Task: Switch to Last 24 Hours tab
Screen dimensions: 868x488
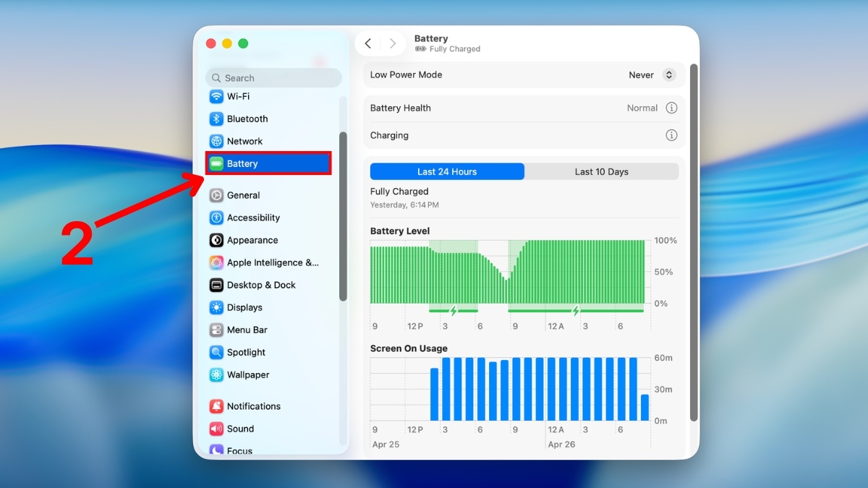Action: [x=447, y=171]
